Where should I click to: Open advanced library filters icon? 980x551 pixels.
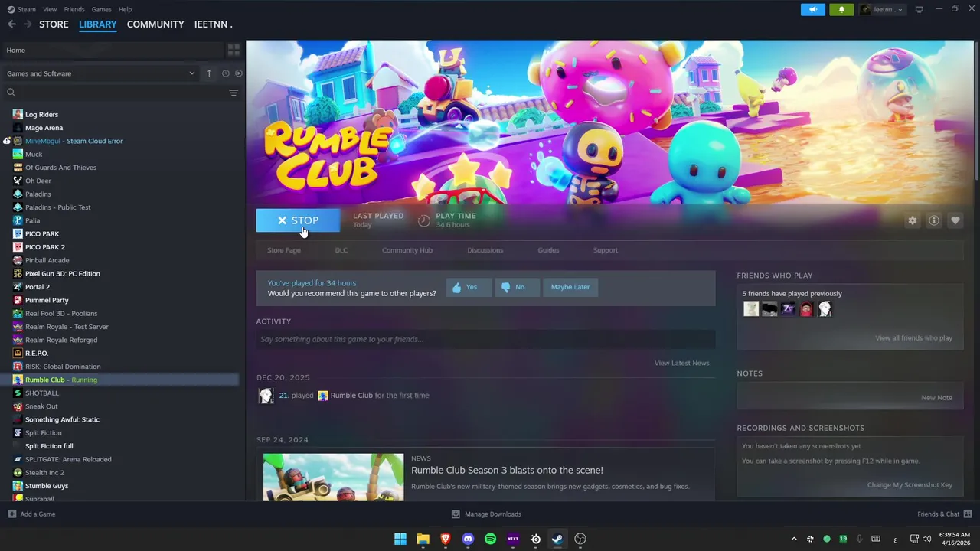[234, 93]
